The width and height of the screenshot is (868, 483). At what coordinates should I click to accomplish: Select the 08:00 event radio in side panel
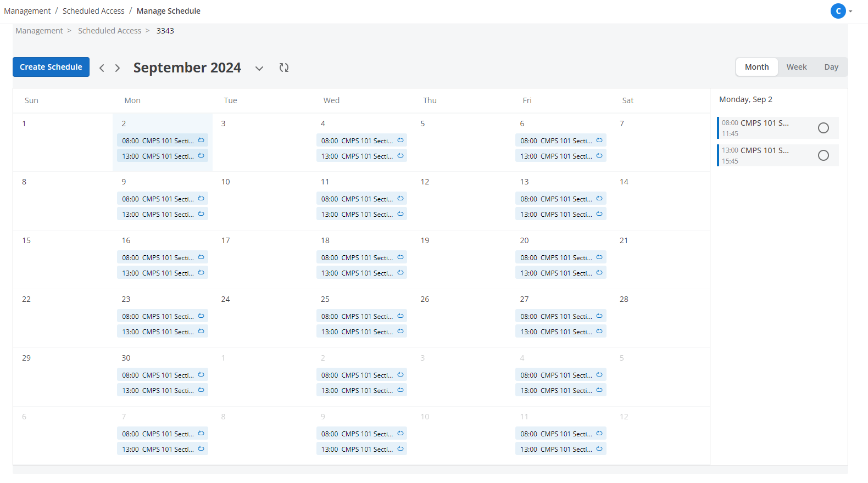(823, 128)
